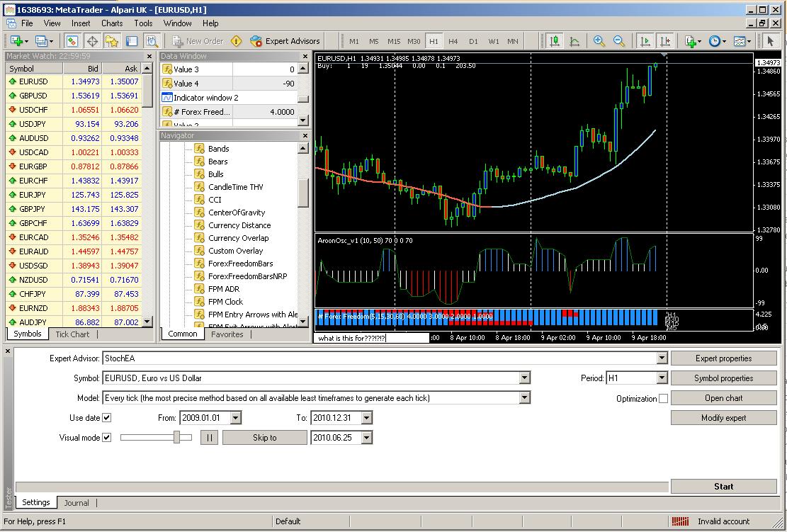
Task: Open the Indicators list toolbar icon
Action: coord(693,41)
